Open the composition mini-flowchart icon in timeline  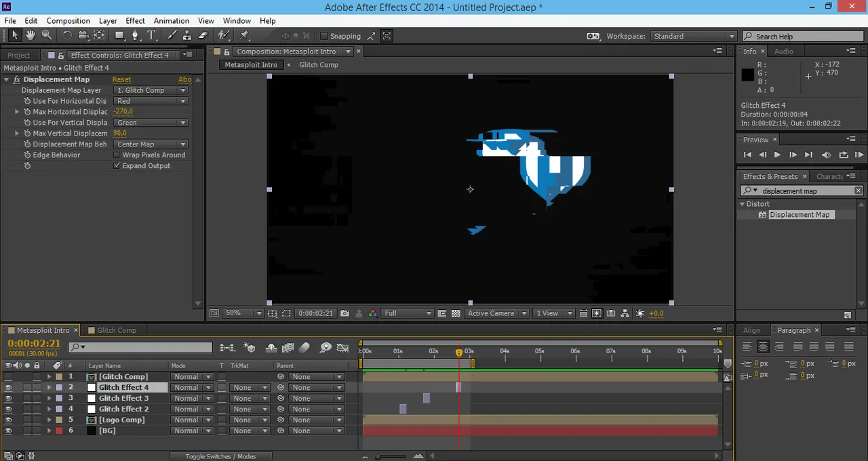(x=227, y=348)
